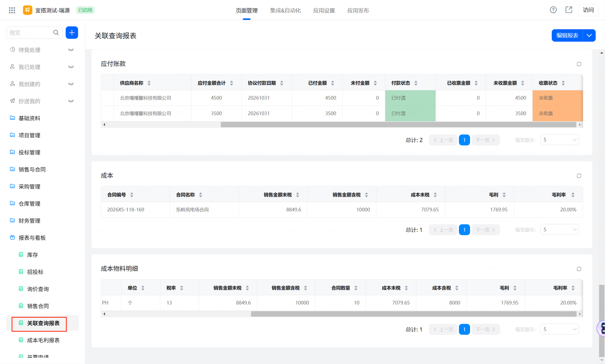This screenshot has height=364, width=605.
Task: Switch to 集成&自动化 tab
Action: [285, 10]
